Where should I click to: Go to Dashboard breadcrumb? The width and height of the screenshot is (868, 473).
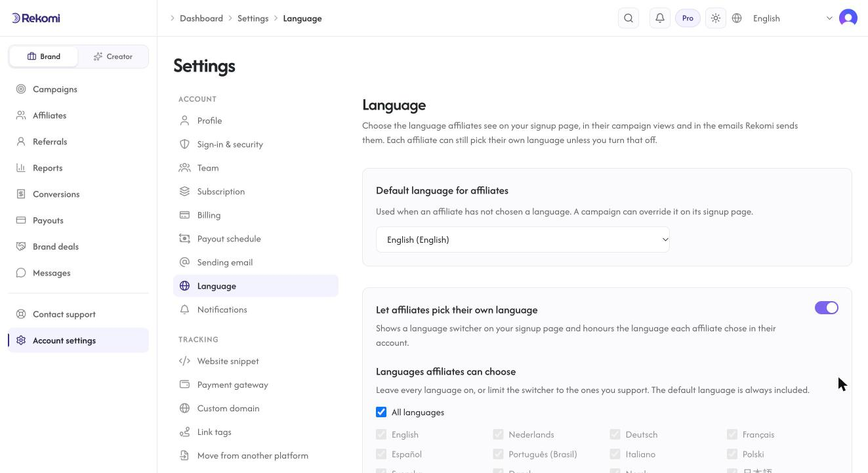click(201, 18)
